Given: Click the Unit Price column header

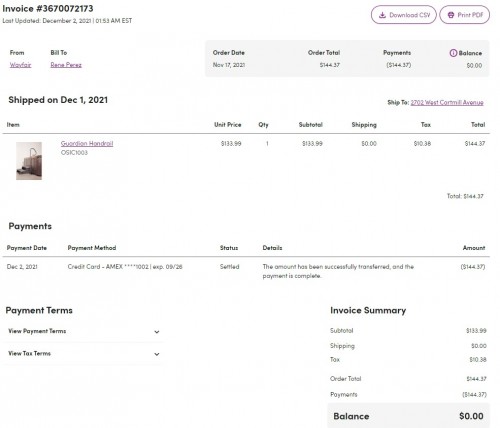Looking at the screenshot, I should (228, 125).
